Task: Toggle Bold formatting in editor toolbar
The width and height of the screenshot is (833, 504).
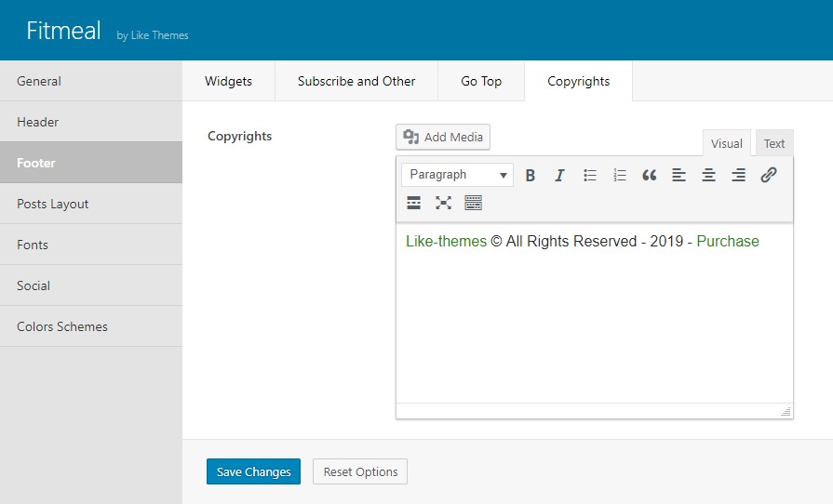Action: pos(530,175)
